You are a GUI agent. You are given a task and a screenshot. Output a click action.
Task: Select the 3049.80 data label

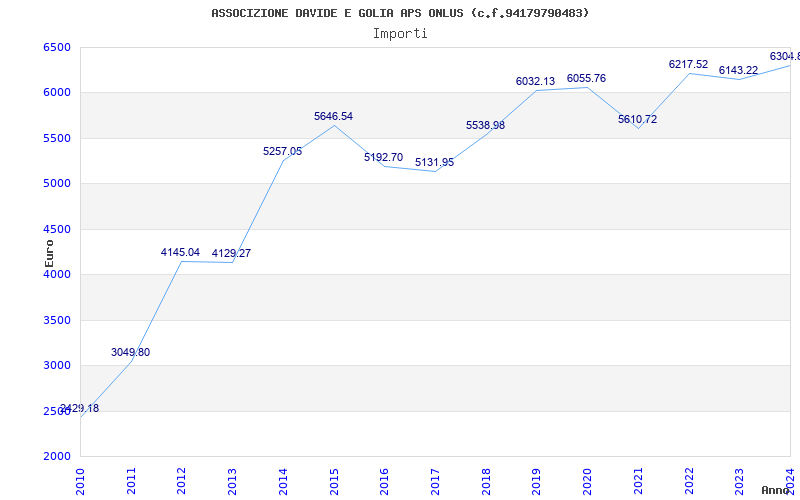pos(131,353)
